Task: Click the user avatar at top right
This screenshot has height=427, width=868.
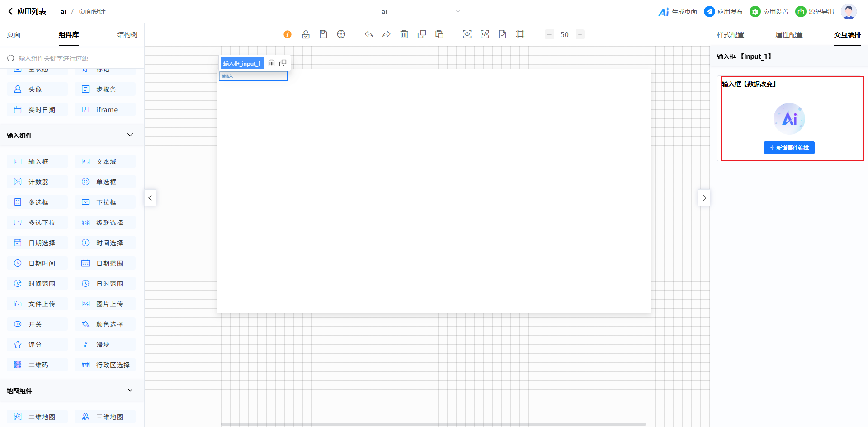Action: (848, 12)
